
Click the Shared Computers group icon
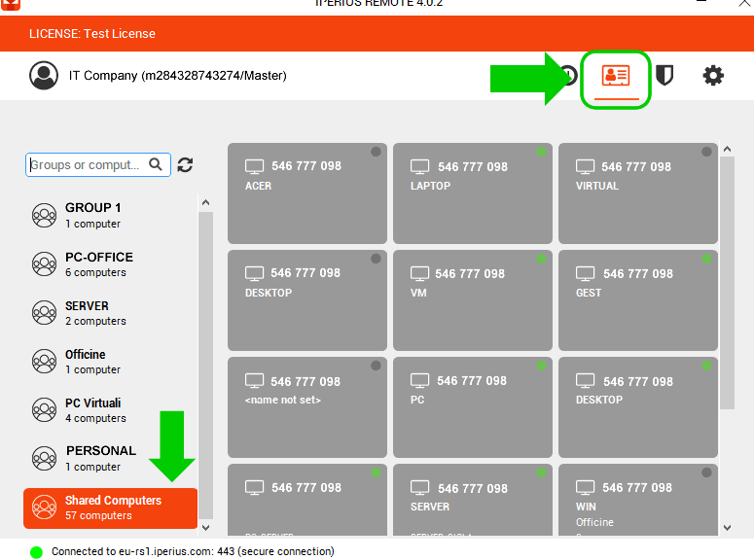(x=44, y=507)
